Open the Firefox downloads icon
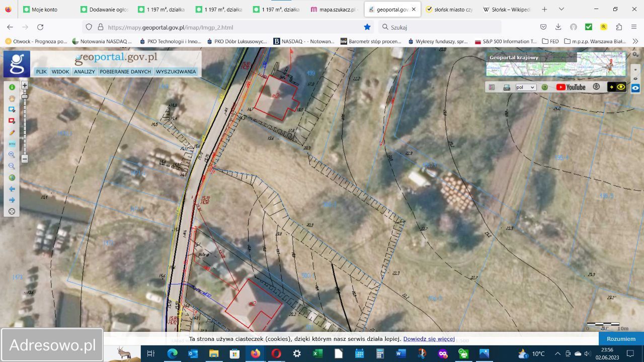Screen dimensions: 644x362 [558, 27]
